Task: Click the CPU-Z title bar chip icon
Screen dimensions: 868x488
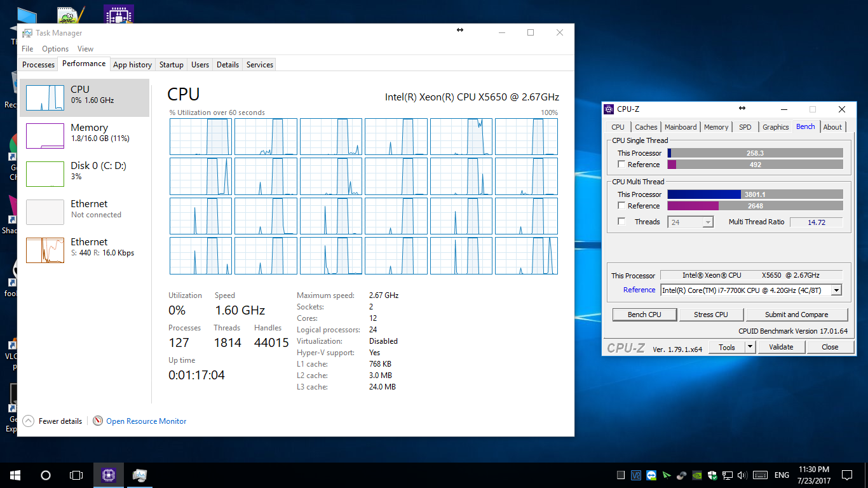Action: click(609, 109)
